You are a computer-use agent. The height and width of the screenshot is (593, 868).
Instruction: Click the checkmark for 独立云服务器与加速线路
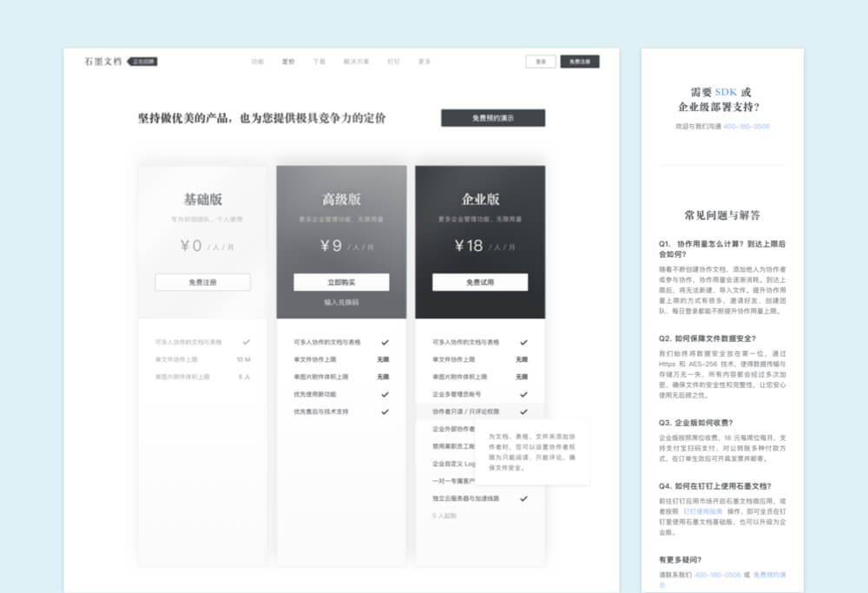click(x=523, y=498)
